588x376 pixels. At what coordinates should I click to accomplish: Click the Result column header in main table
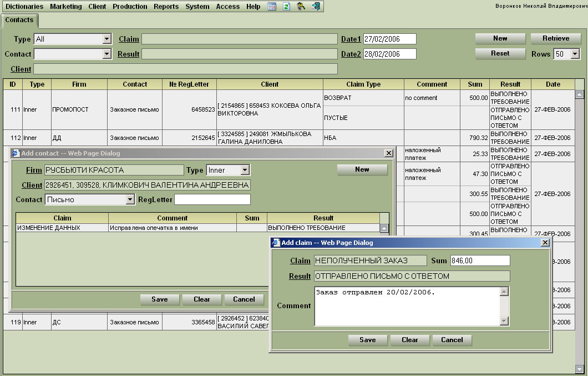point(510,84)
